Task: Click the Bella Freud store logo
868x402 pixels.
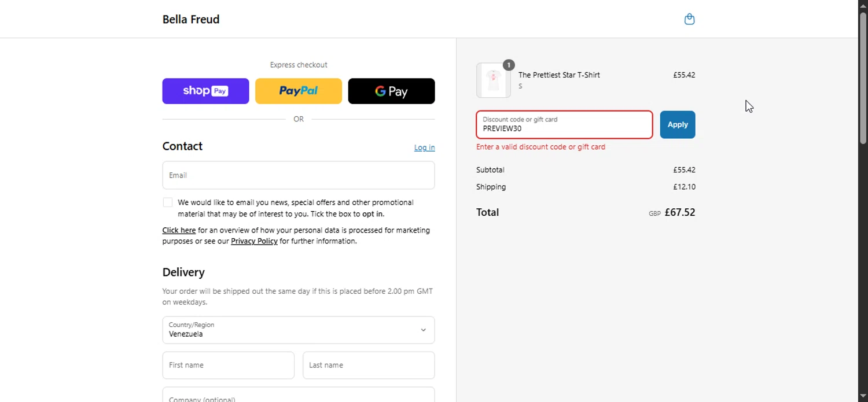Action: [x=191, y=19]
